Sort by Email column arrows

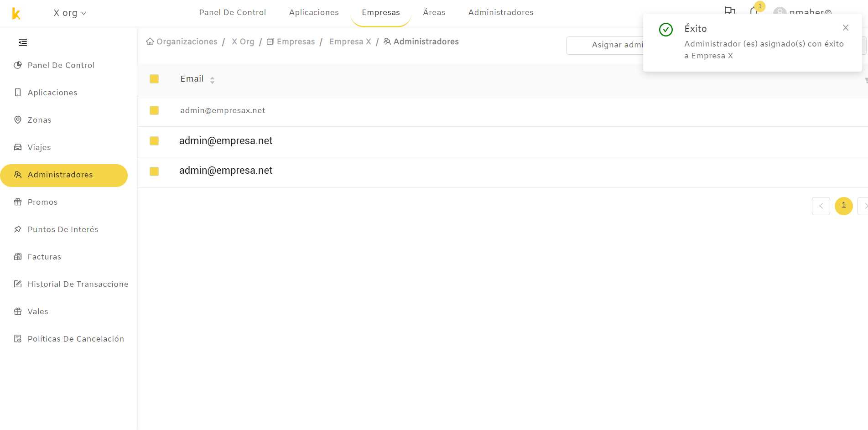pos(212,80)
